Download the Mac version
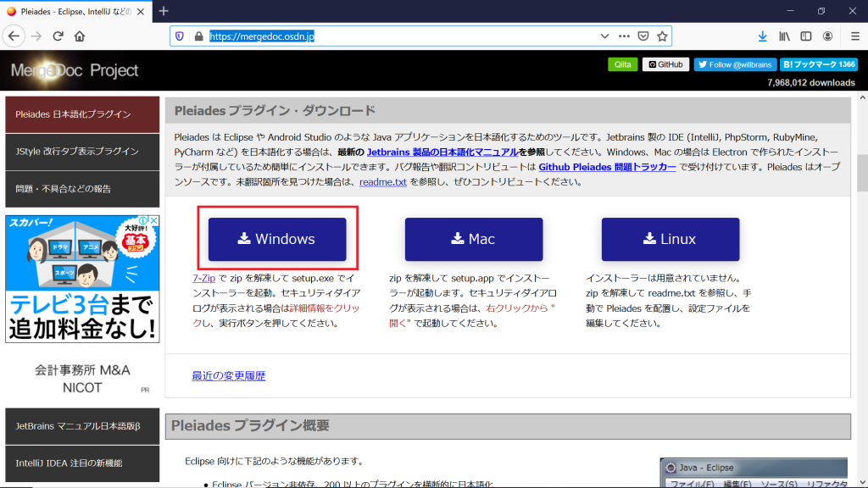The height and width of the screenshot is (488, 868). (474, 239)
